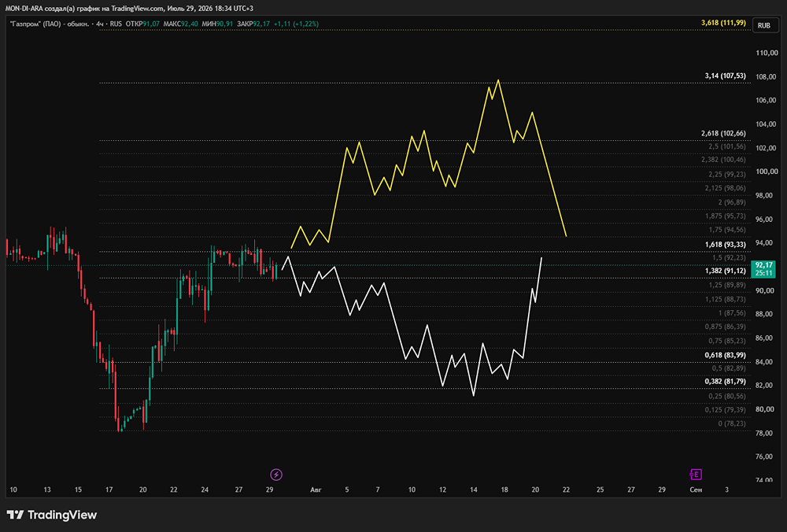Click date 13 on the time axis
The width and height of the screenshot is (787, 532).
click(x=47, y=490)
